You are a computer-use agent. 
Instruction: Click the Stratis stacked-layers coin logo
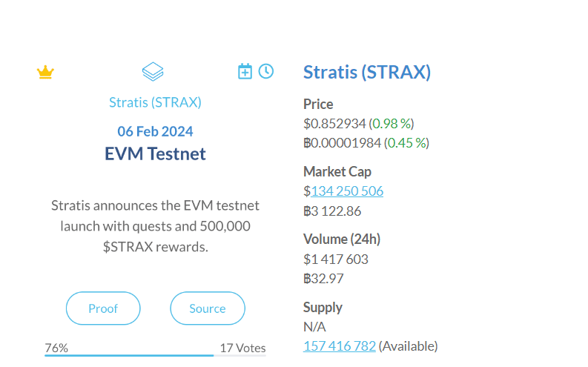(x=153, y=72)
